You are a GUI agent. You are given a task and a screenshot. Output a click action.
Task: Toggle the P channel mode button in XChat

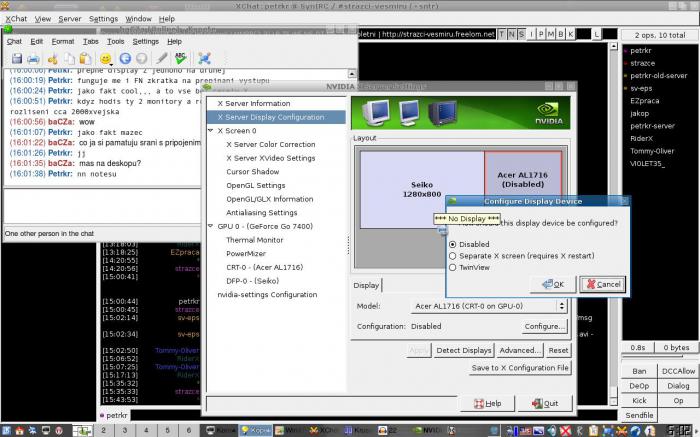[541, 34]
